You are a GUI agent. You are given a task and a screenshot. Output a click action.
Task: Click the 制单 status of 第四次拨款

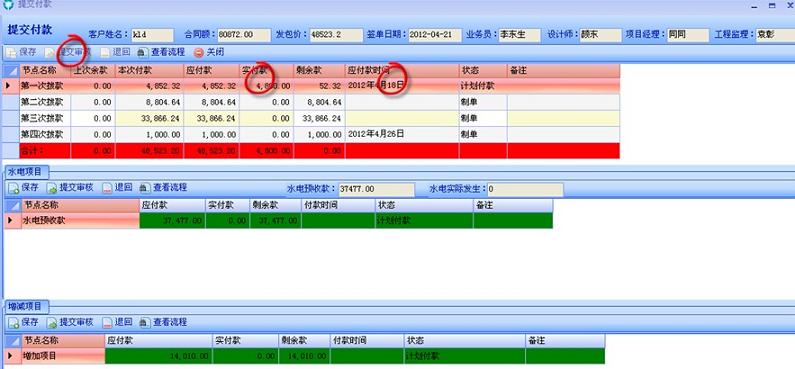pyautogui.click(x=483, y=134)
